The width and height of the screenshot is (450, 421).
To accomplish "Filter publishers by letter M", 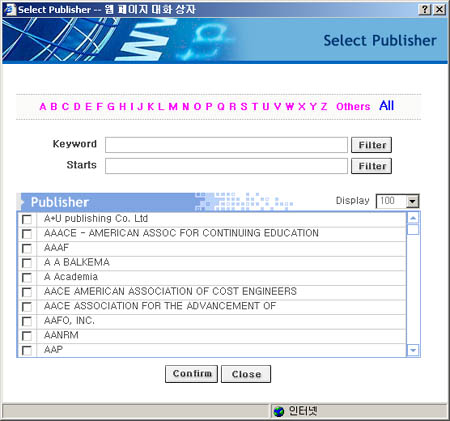I will tap(173, 107).
